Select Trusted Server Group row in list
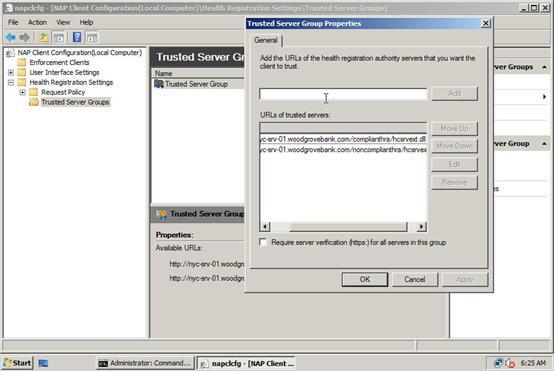Screen dimensions: 554x371 coord(196,84)
